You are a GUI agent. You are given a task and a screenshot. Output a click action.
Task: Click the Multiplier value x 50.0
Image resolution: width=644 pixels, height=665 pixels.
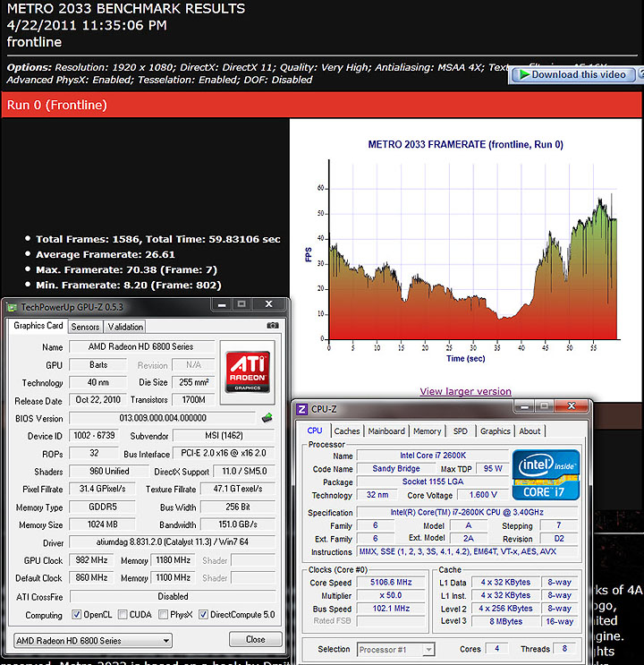[391, 595]
